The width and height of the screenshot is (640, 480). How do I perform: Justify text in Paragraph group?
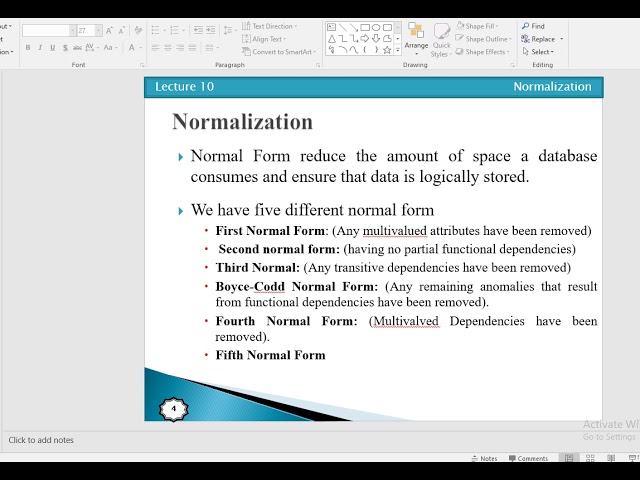pos(192,48)
